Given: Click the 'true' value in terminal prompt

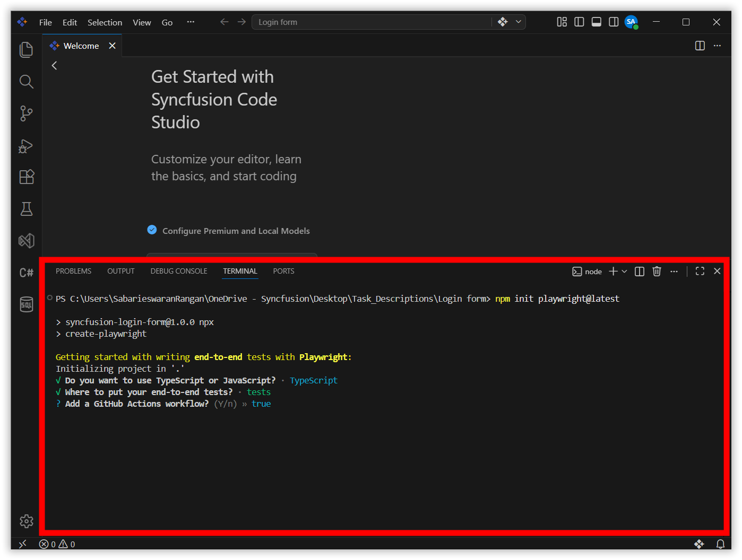Looking at the screenshot, I should coord(261,404).
